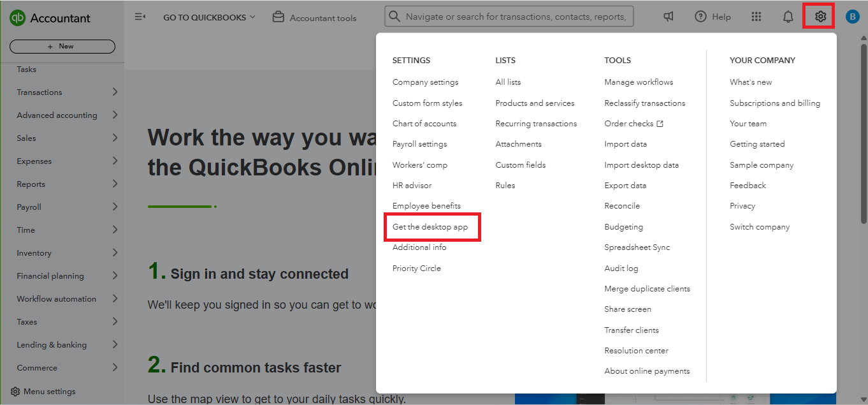Viewport: 868px width, 405px height.
Task: Select Switch company
Action: (x=760, y=227)
